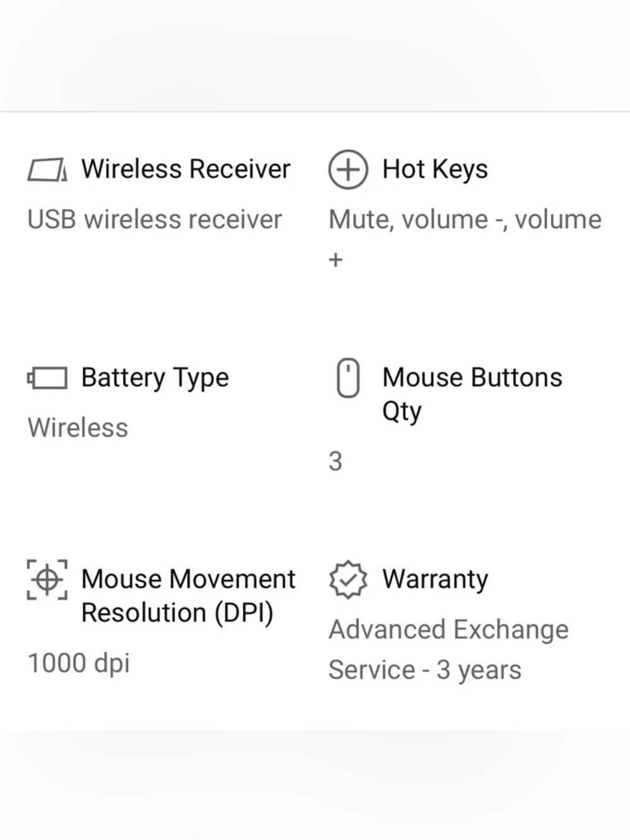Image resolution: width=630 pixels, height=840 pixels.
Task: Click the plus sign under Hot Keys value
Action: pos(335,260)
